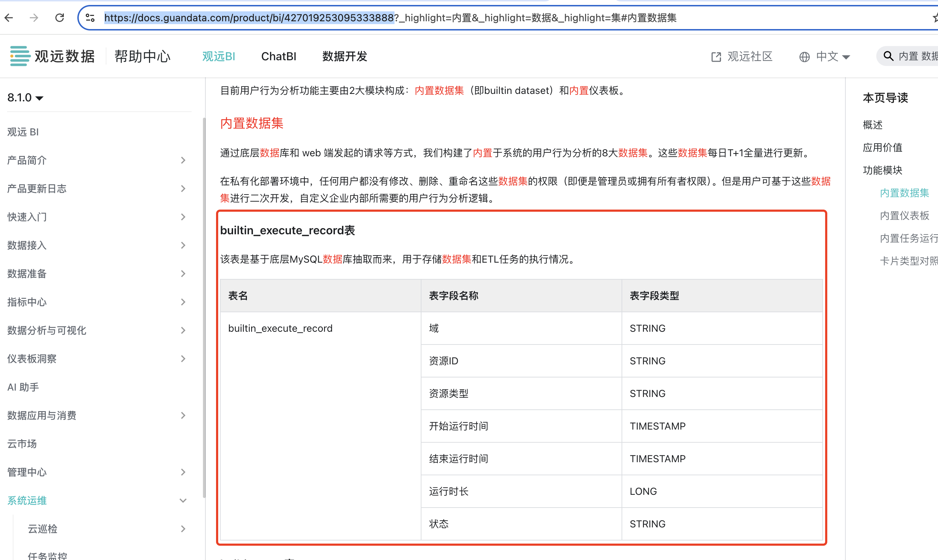
Task: Open the 观远社区 community link
Action: click(750, 56)
